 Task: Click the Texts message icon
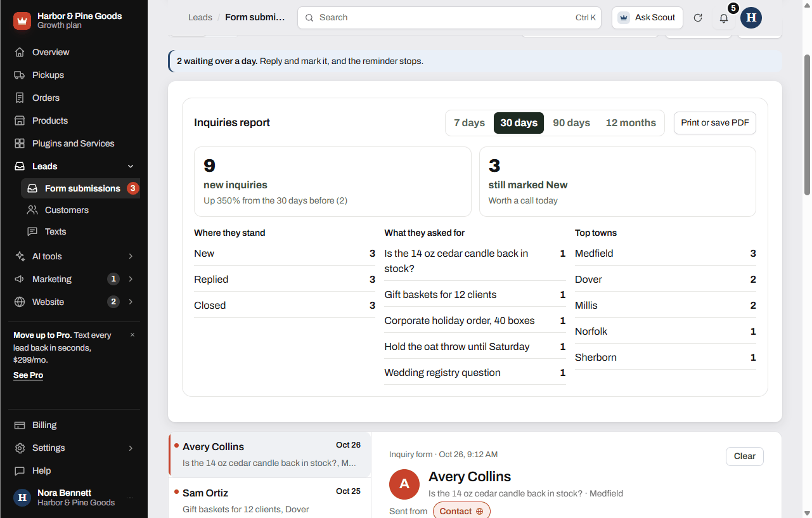[32, 231]
